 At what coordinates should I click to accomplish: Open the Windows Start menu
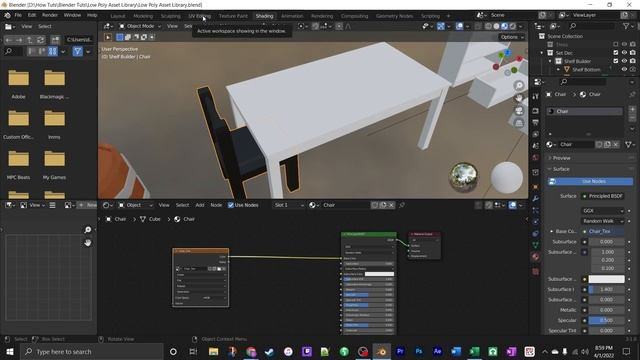tap(9, 351)
